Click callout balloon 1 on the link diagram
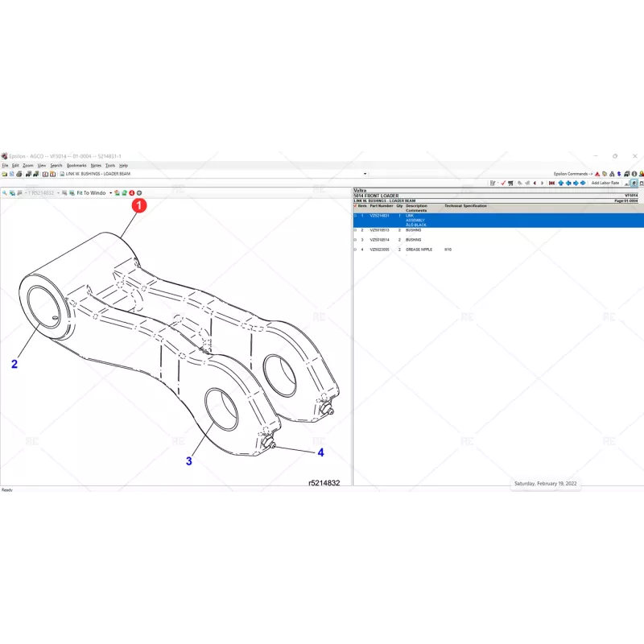Viewport: 644px width, 644px height. [x=138, y=206]
